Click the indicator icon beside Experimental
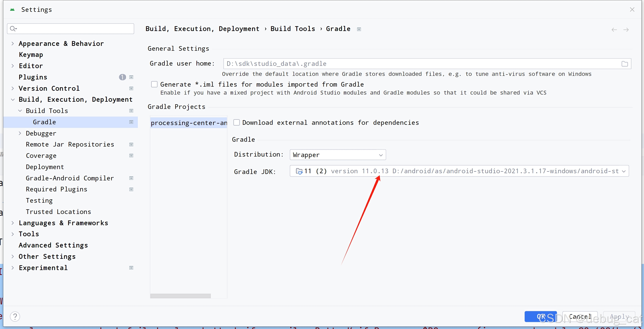 (131, 268)
